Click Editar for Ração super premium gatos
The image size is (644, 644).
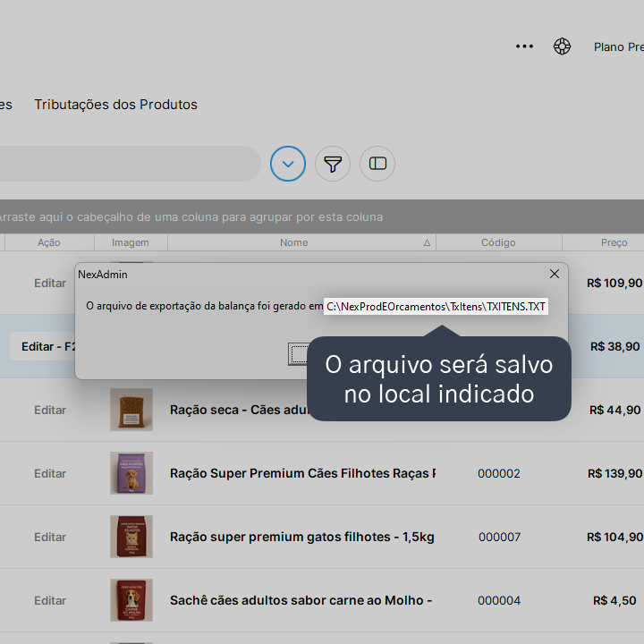(50, 538)
